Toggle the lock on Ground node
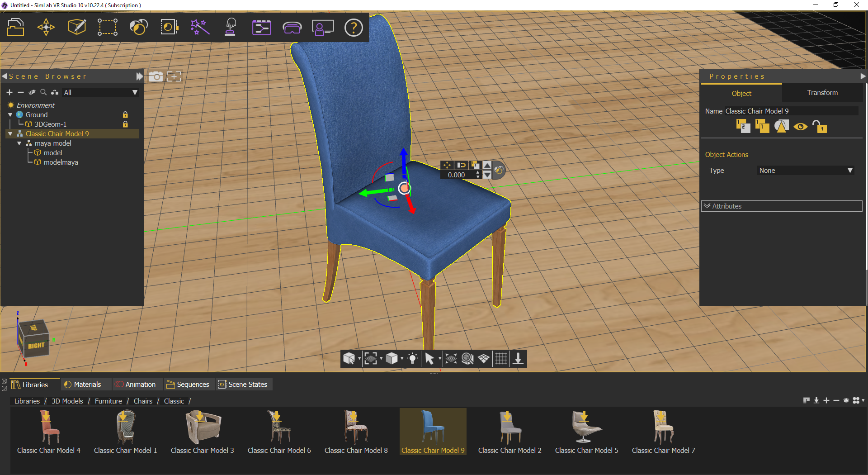The image size is (868, 475). pyautogui.click(x=125, y=115)
